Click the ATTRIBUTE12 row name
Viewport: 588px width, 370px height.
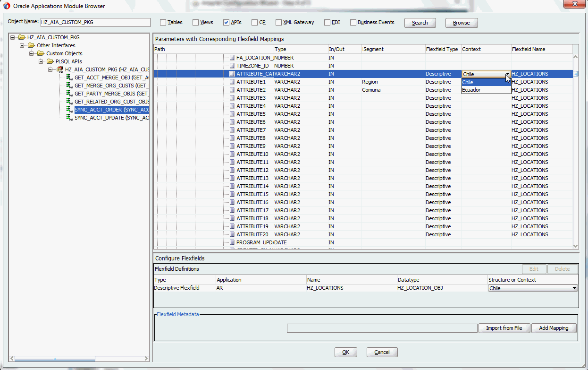[x=252, y=170]
